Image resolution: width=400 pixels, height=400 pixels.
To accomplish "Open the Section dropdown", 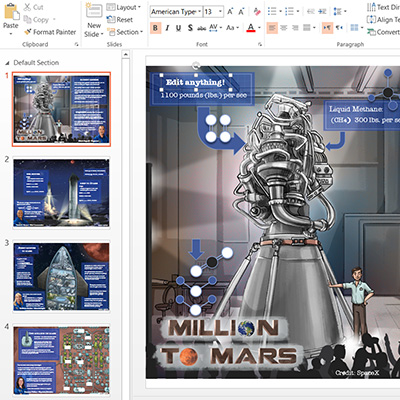I will pos(125,32).
